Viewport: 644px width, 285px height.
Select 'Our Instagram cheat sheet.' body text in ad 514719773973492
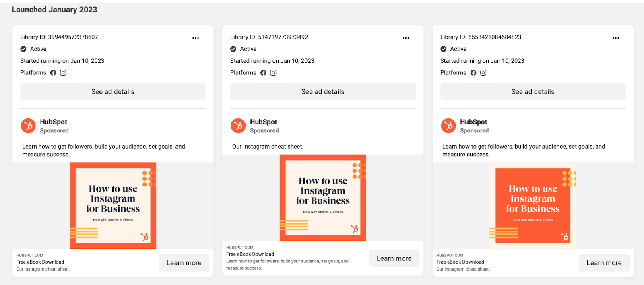point(268,147)
